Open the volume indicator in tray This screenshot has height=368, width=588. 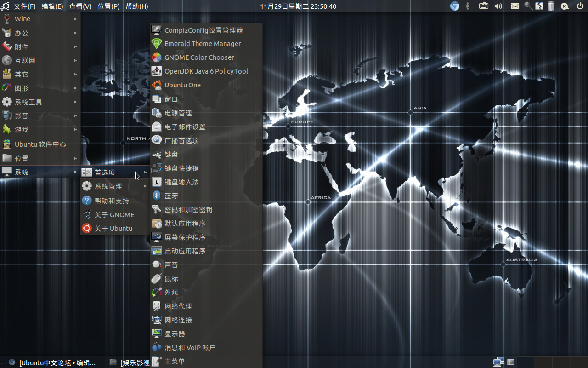click(x=498, y=6)
